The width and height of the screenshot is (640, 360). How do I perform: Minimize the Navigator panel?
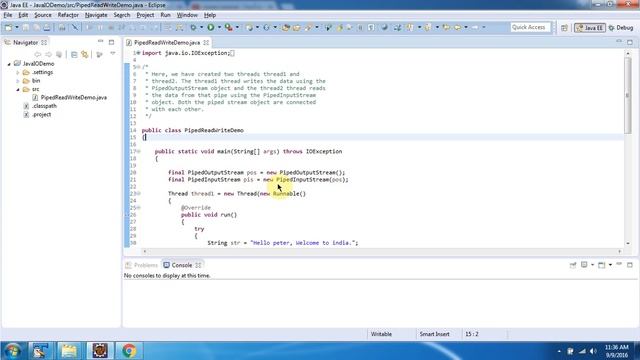(x=100, y=42)
